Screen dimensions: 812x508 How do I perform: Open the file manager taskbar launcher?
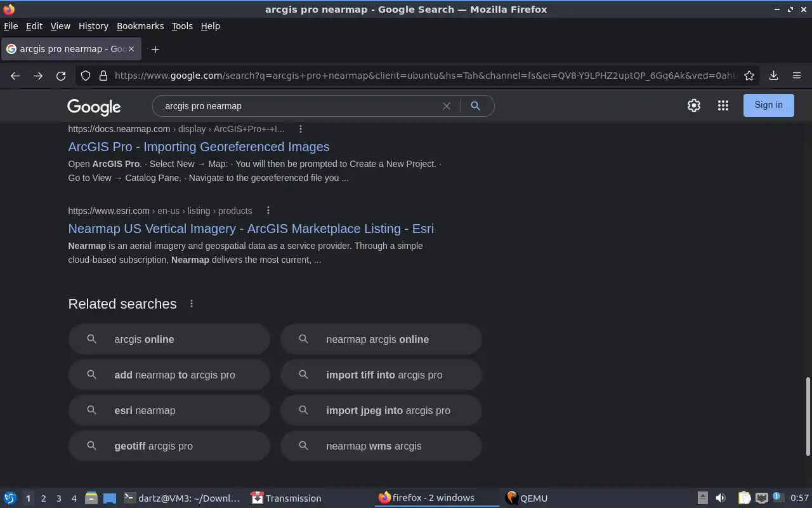(x=91, y=498)
